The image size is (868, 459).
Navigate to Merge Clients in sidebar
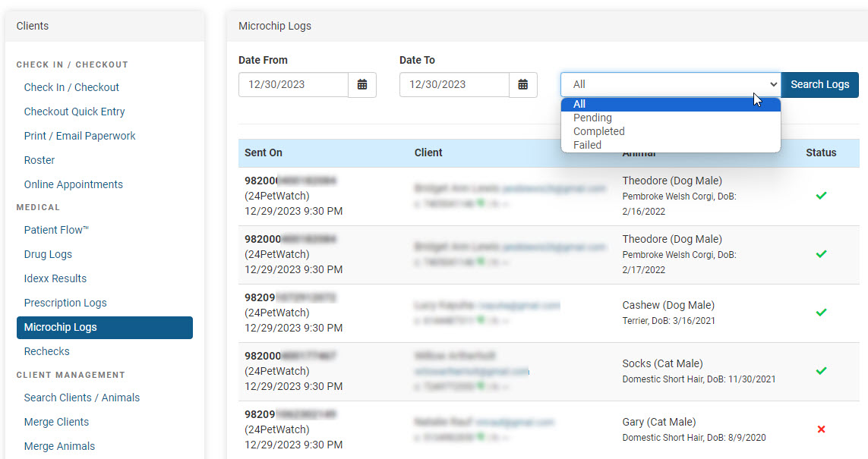(56, 422)
